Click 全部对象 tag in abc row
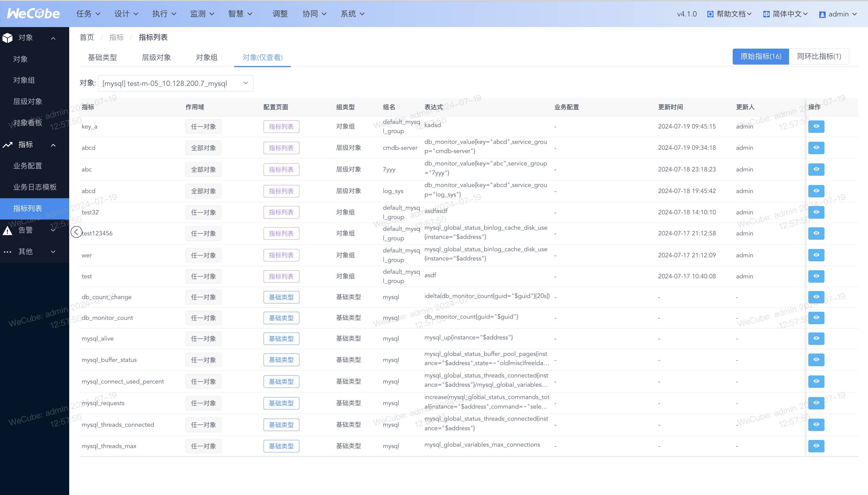This screenshot has width=868, height=495. pos(203,169)
